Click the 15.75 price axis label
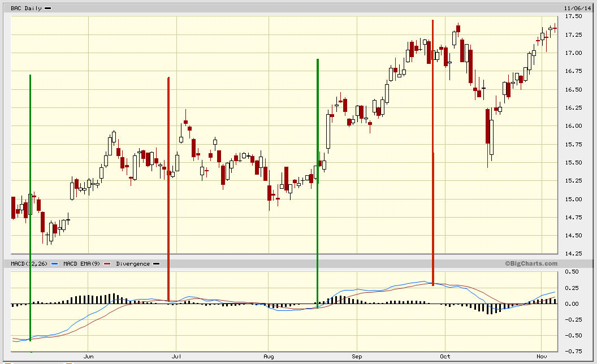 tap(573, 144)
